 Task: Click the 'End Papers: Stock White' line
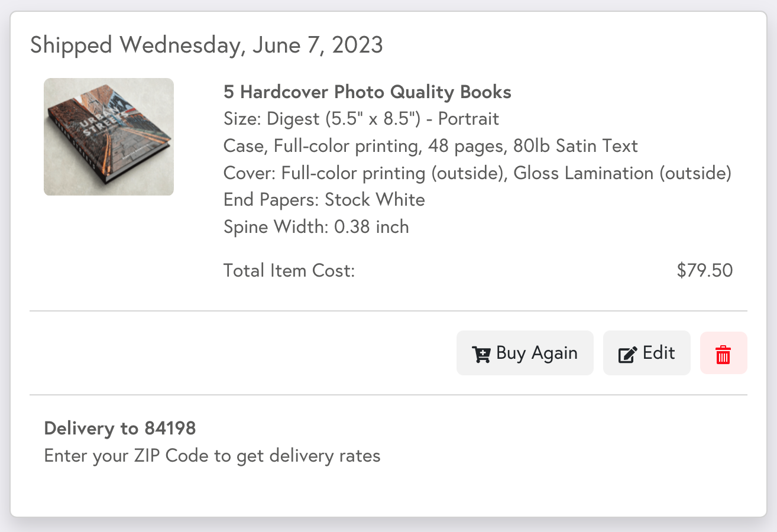(324, 200)
